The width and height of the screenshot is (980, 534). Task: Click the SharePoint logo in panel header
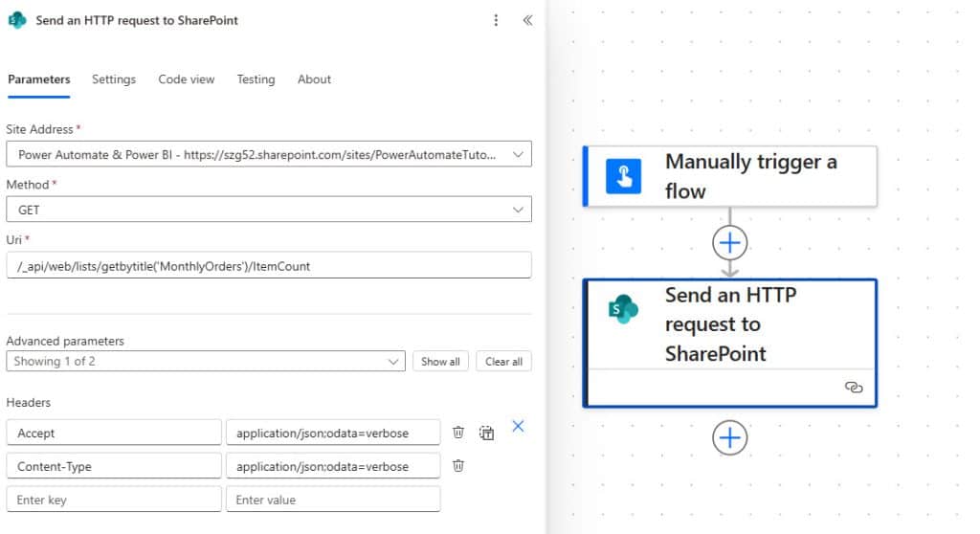pyautogui.click(x=17, y=20)
